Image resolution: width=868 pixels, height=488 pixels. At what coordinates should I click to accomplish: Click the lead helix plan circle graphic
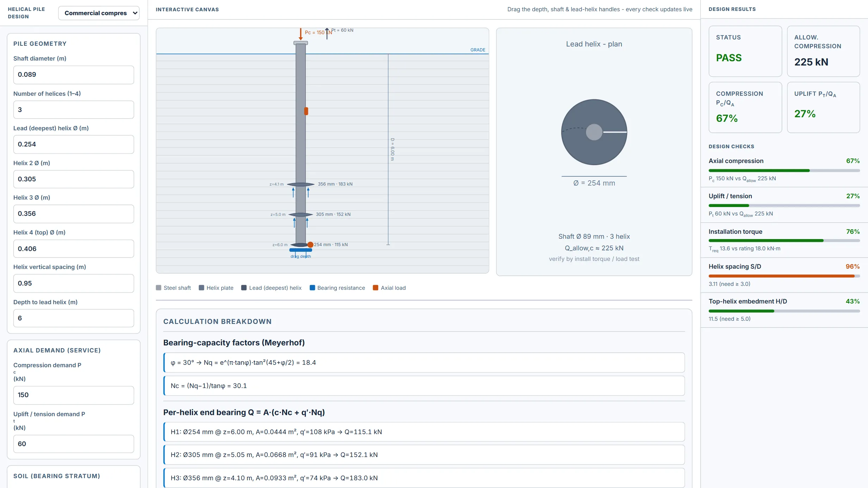(x=594, y=132)
